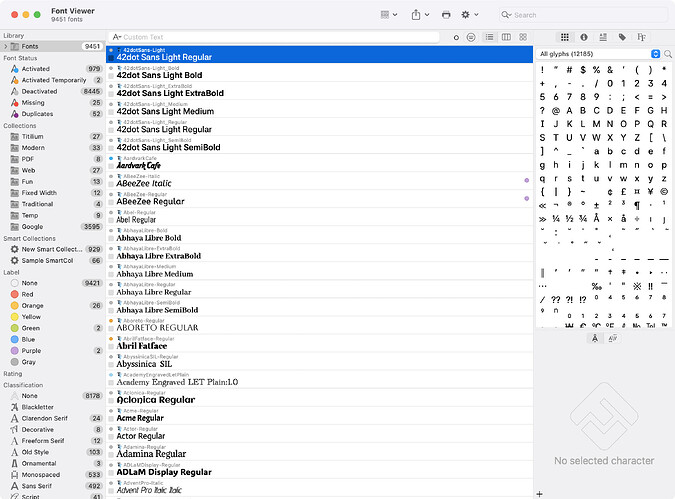The width and height of the screenshot is (675, 499).
Task: Select Freeform Serif classification
Action: pyautogui.click(x=52, y=441)
